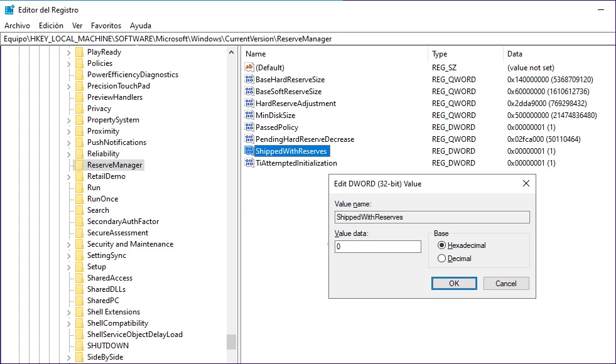Click the MinDiskSize data value 0x500000000
Image resolution: width=616 pixels, height=364 pixels.
552,115
